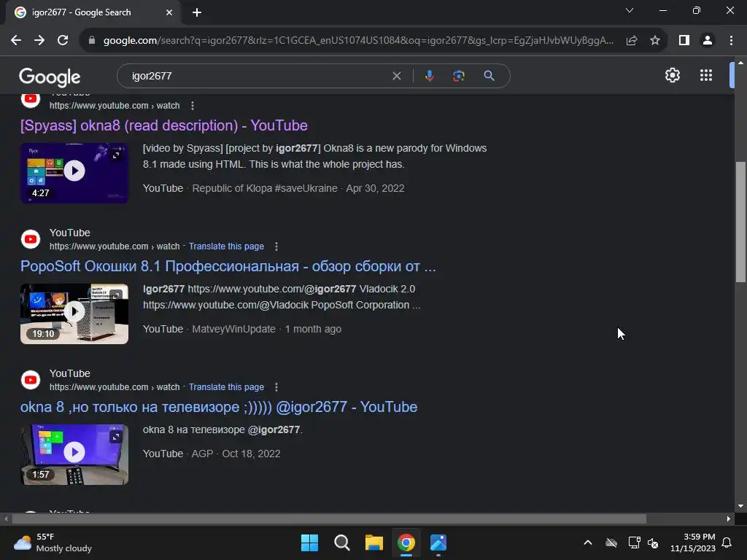Click 'Republic of Klopa #saveUkraine' channel text

pyautogui.click(x=265, y=188)
